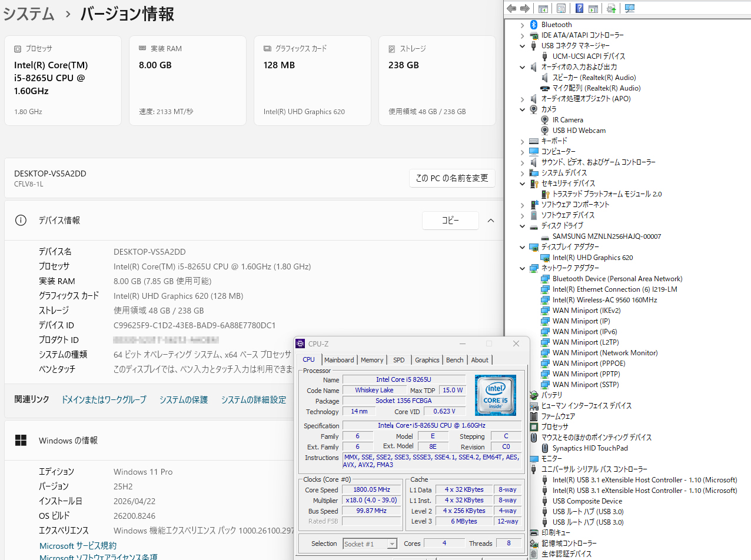
Task: Open the SPD tab in CPU-Z
Action: coord(399,360)
